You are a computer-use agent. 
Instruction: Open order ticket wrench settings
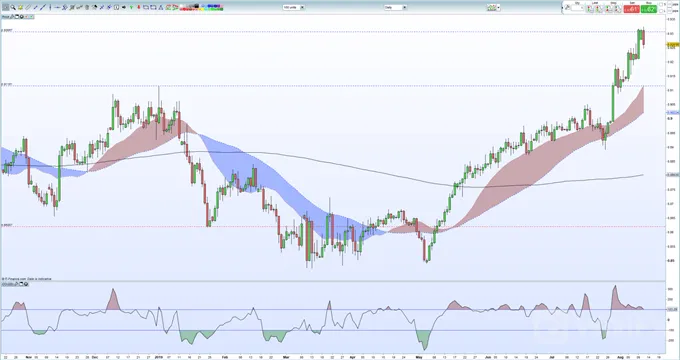(x=567, y=7)
